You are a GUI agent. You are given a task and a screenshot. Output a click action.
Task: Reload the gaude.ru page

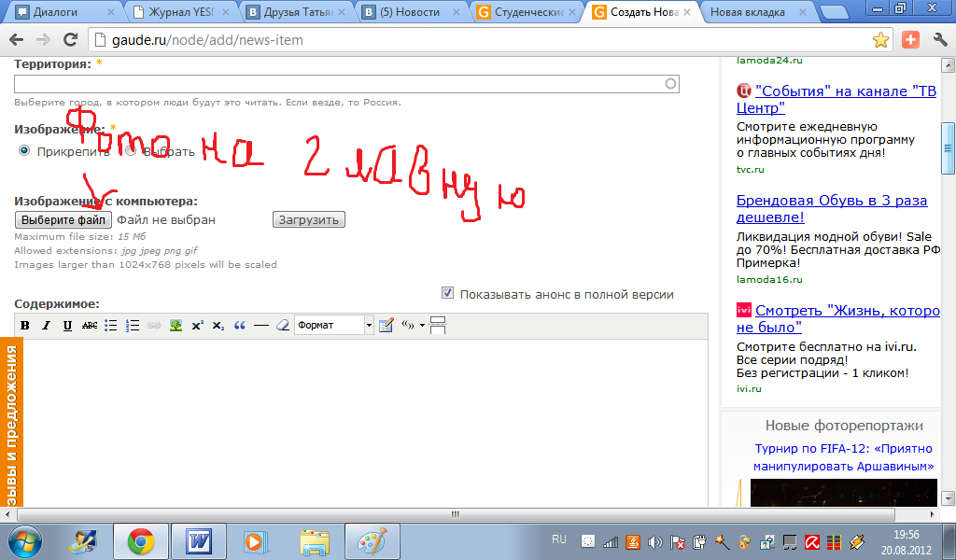(71, 40)
